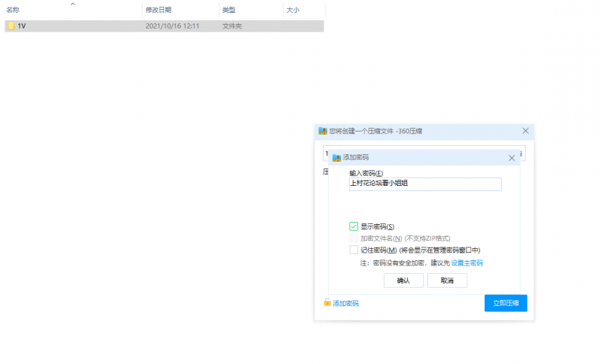Focus the 输入密码 text field

(425, 184)
